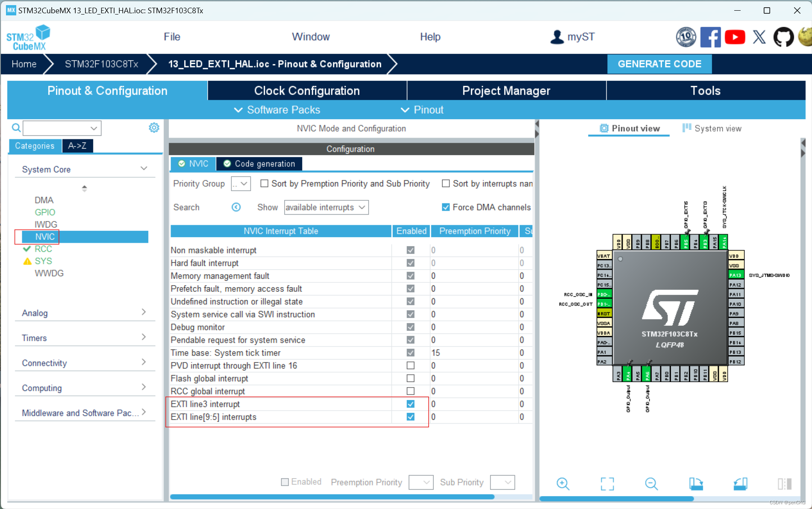Click the PA13 pin on the chip
This screenshot has height=509, width=812.
[736, 275]
